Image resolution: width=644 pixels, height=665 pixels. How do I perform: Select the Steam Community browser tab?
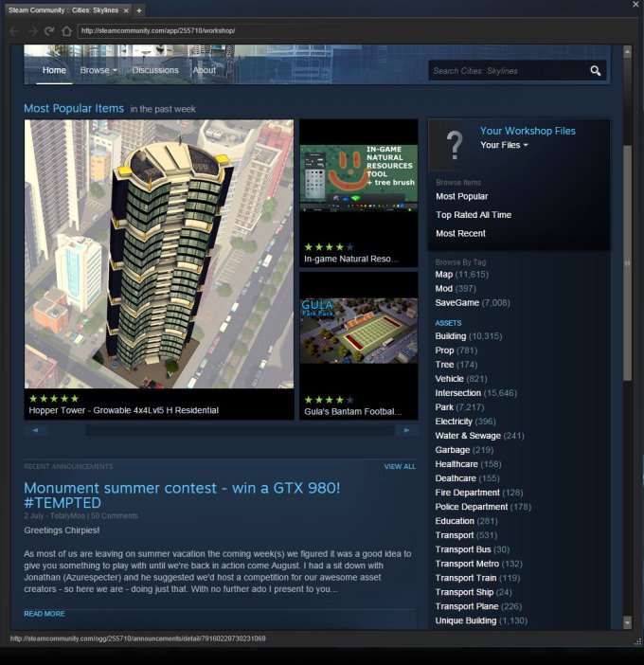(x=63, y=10)
